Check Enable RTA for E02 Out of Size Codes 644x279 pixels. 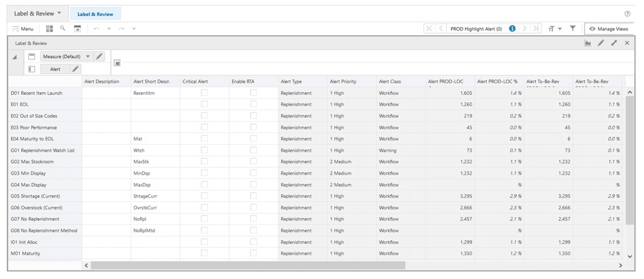[253, 116]
